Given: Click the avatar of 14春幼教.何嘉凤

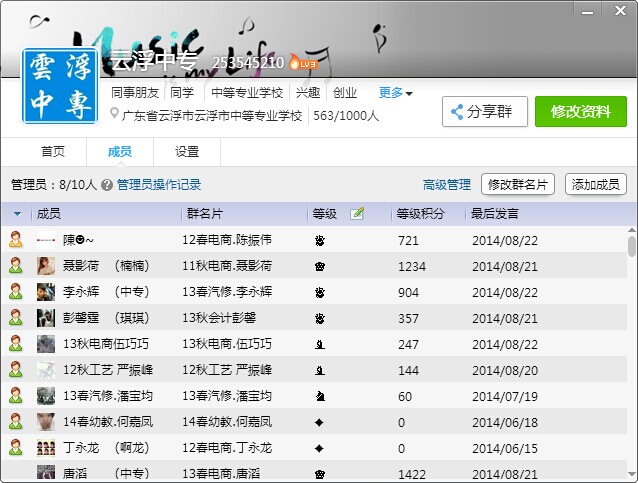Looking at the screenshot, I should point(46,422).
